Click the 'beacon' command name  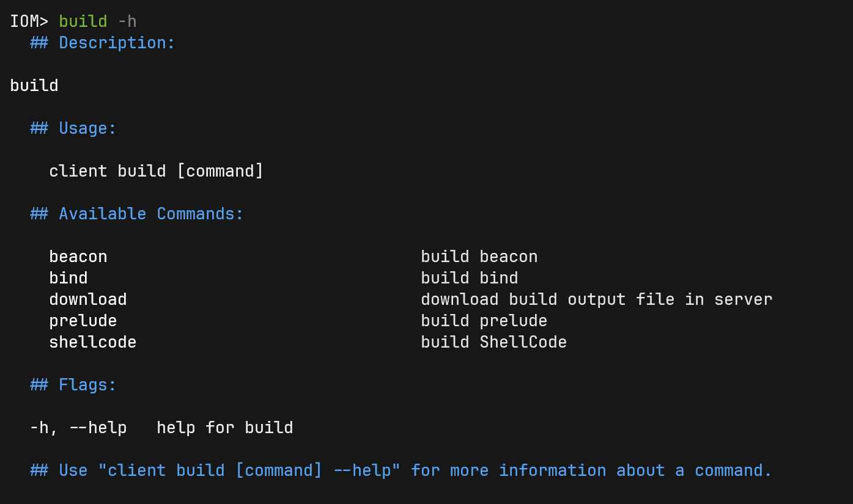click(x=78, y=257)
